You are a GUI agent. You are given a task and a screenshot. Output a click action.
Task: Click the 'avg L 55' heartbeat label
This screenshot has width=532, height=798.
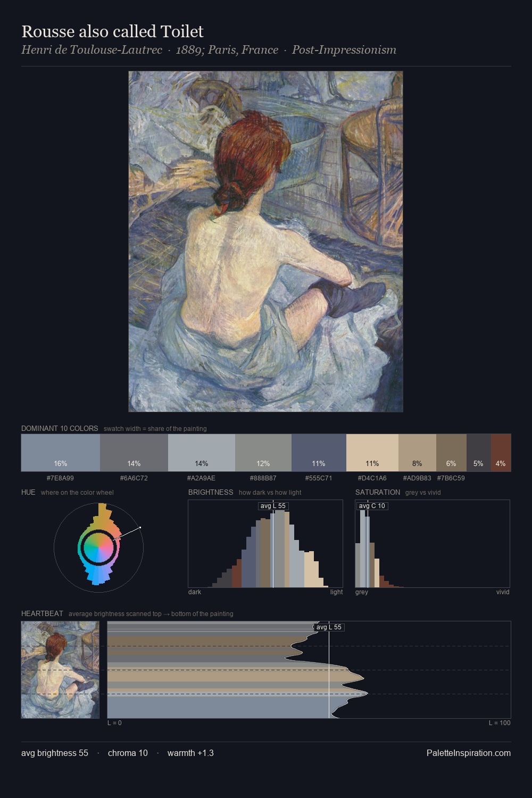pos(329,627)
